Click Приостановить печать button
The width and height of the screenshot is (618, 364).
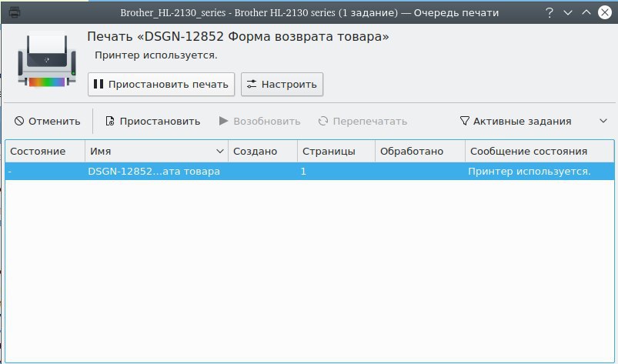click(x=161, y=85)
